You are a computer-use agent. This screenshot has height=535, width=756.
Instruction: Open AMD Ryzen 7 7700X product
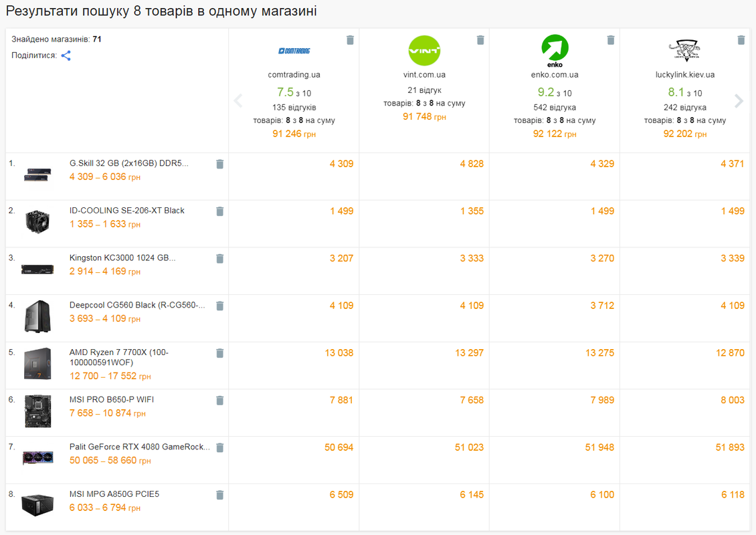click(118, 357)
